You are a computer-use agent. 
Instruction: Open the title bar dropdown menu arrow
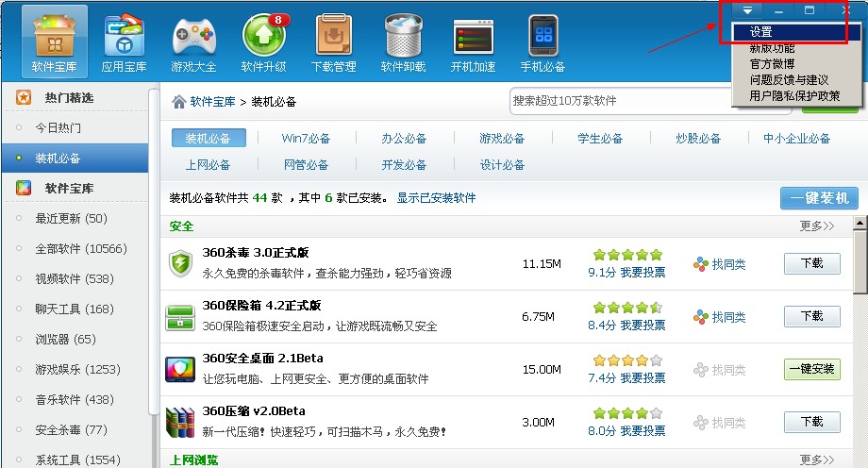pyautogui.click(x=747, y=10)
